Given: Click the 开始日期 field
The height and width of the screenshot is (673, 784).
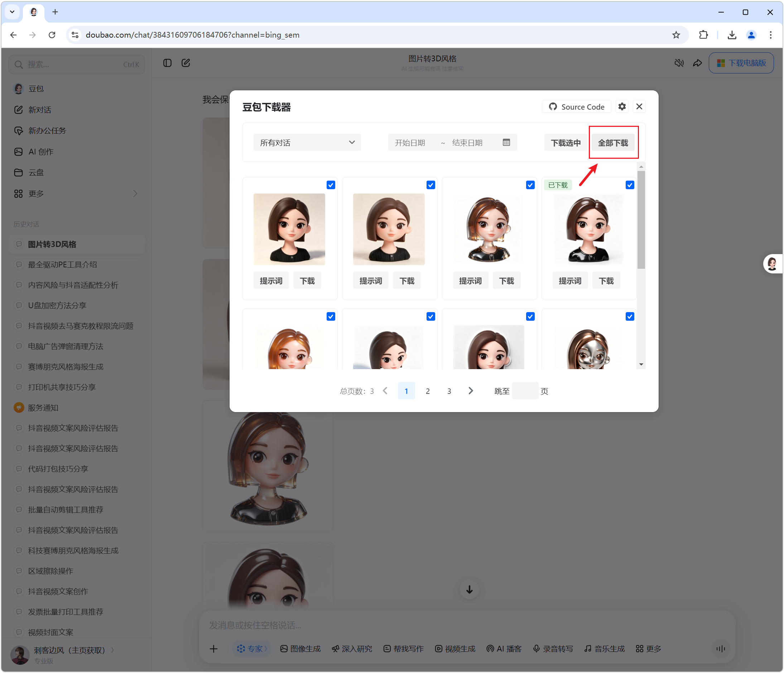Looking at the screenshot, I should pos(410,143).
